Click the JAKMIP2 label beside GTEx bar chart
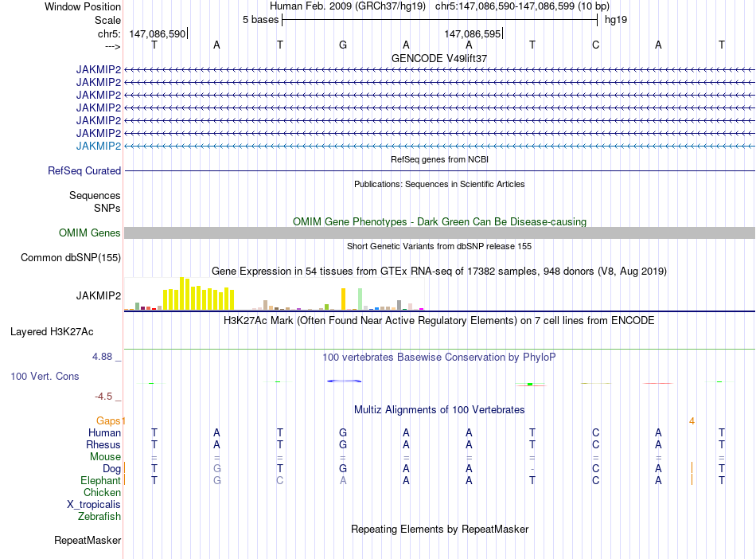The width and height of the screenshot is (756, 559). click(99, 295)
